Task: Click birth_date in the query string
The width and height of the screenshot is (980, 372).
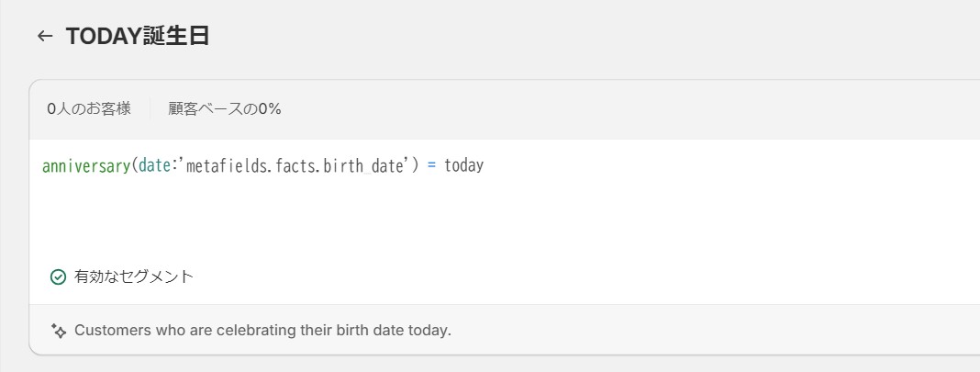Action: [363, 166]
